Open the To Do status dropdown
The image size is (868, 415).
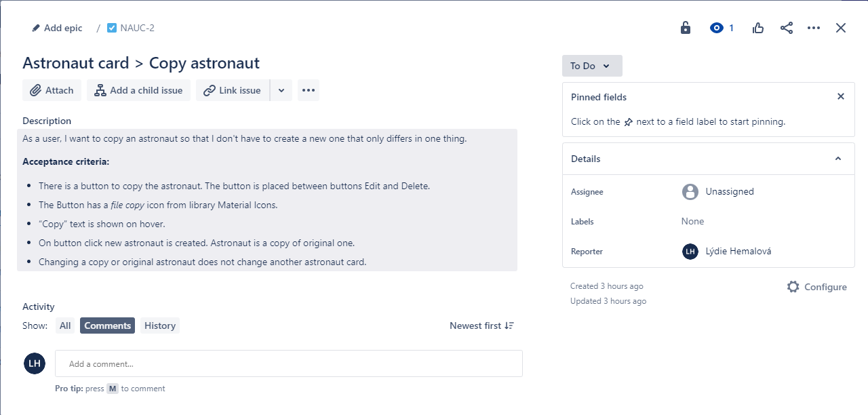point(591,65)
